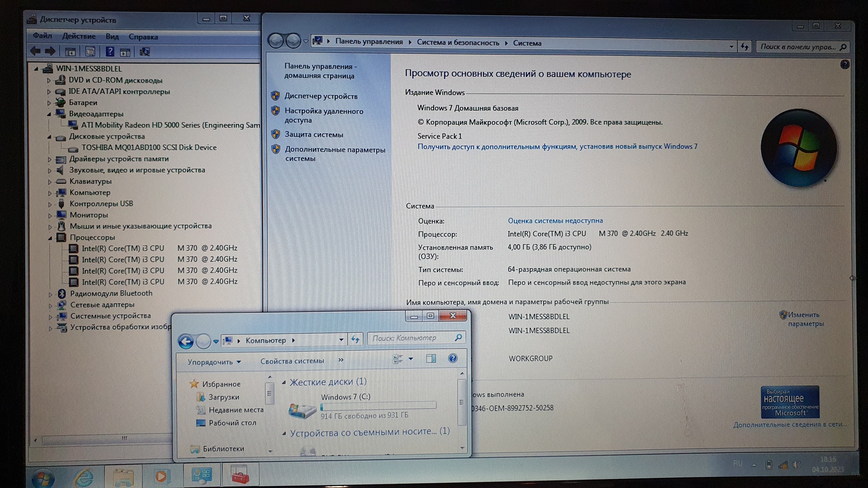This screenshot has width=868, height=488.
Task: Open Windows Media Player from taskbar
Action: point(161,476)
